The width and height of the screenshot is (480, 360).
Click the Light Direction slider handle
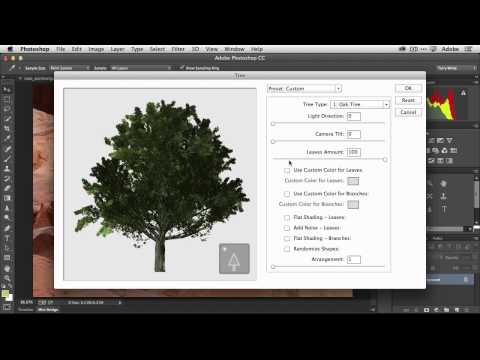tap(273, 124)
